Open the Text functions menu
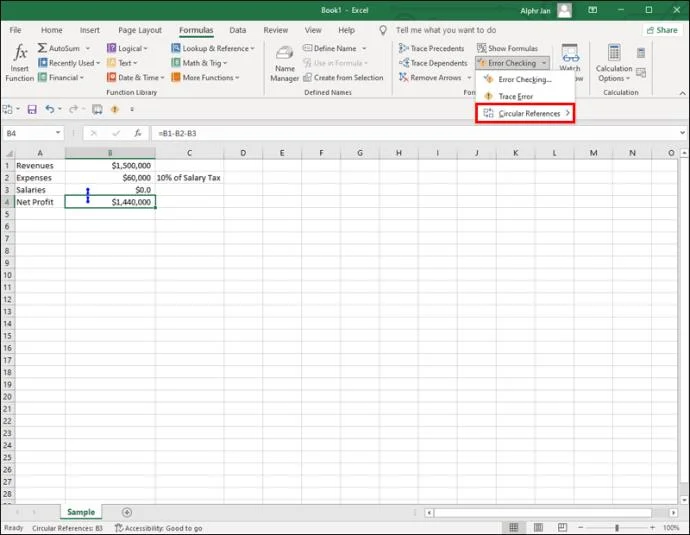 coord(123,63)
